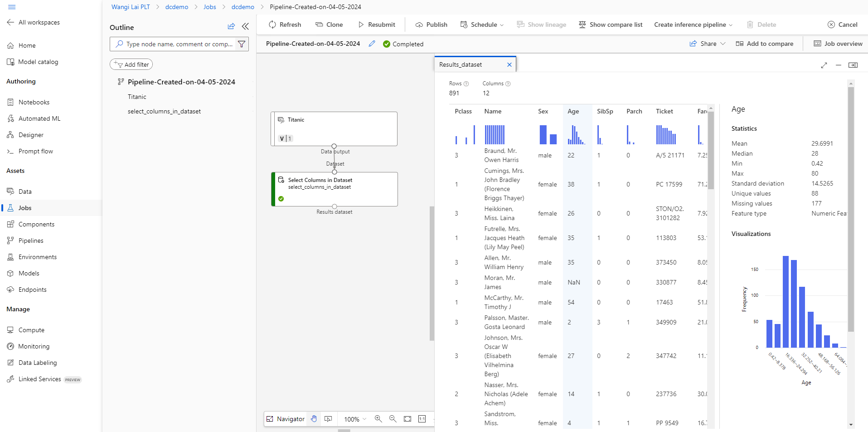The image size is (868, 432).
Task: Click the Rows info help icon
Action: (x=466, y=83)
